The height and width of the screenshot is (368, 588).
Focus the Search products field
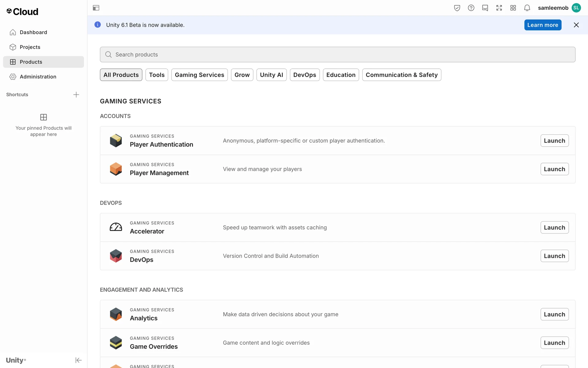[x=337, y=55]
